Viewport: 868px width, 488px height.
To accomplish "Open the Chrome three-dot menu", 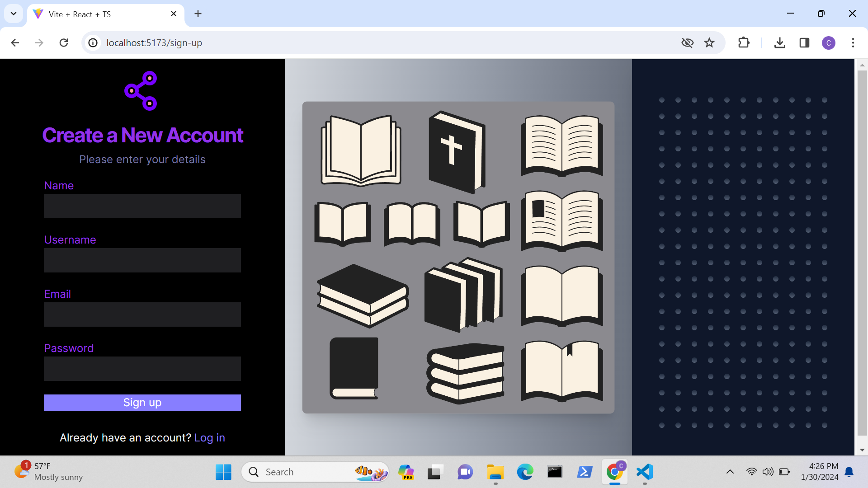I will click(854, 43).
